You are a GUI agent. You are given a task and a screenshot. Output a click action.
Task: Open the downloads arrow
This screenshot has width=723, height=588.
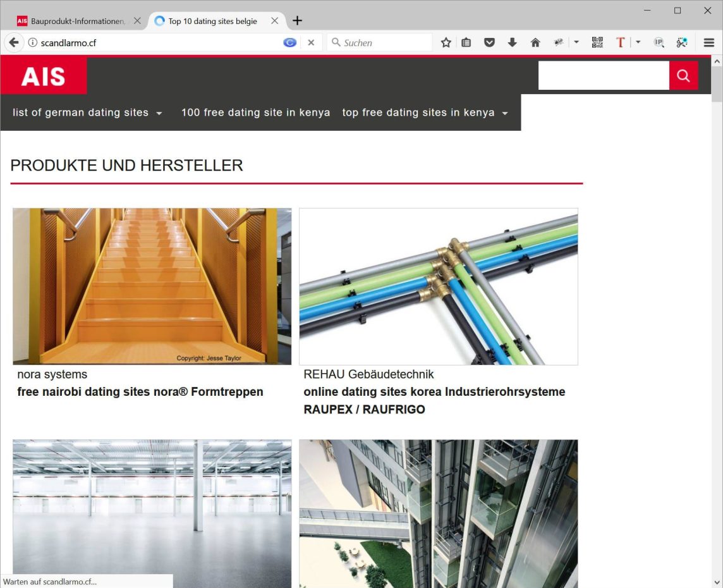pos(513,42)
